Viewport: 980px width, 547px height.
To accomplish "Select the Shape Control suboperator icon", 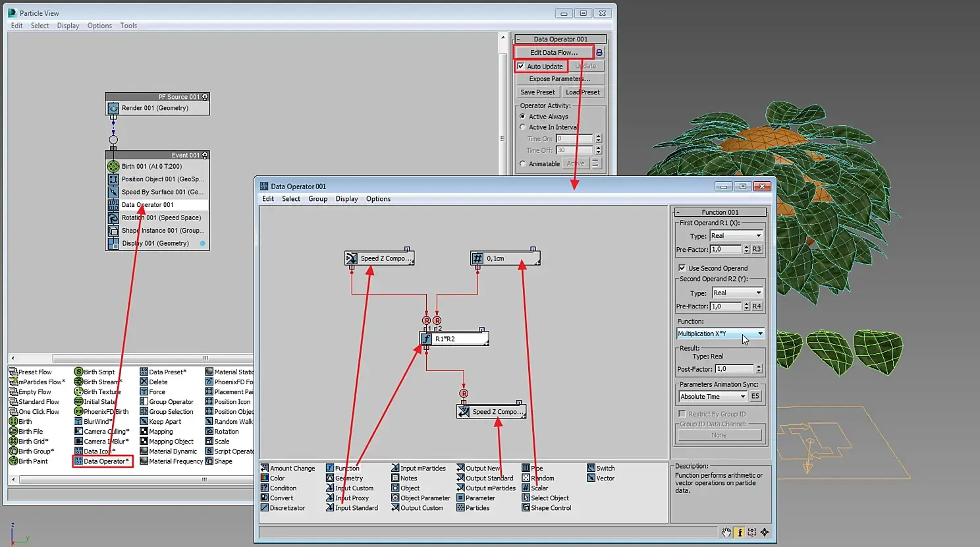I will (526, 507).
